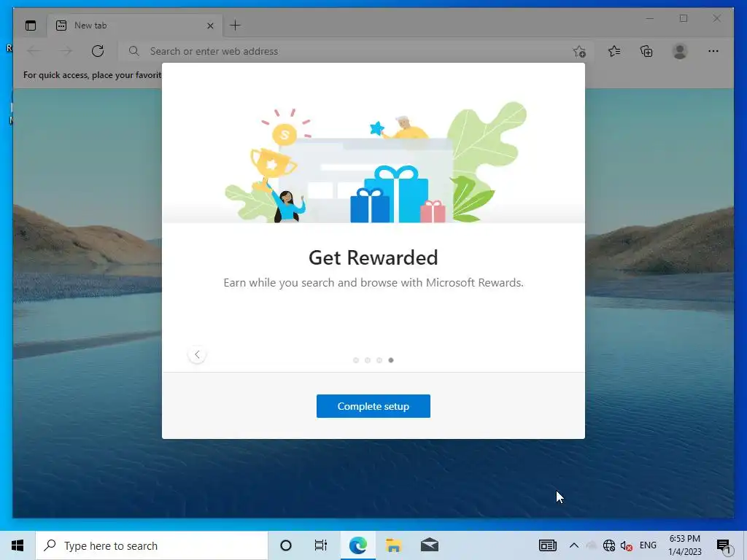Open News and interests taskbar icon

click(x=547, y=545)
